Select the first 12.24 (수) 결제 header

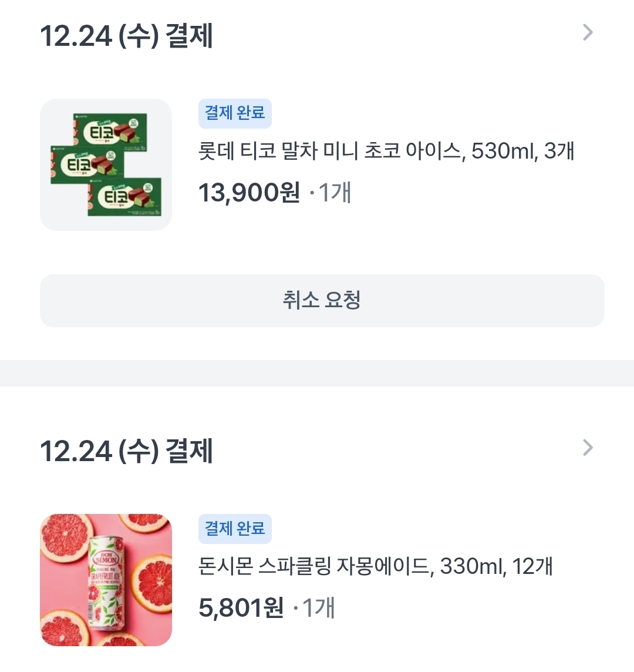pos(126,36)
